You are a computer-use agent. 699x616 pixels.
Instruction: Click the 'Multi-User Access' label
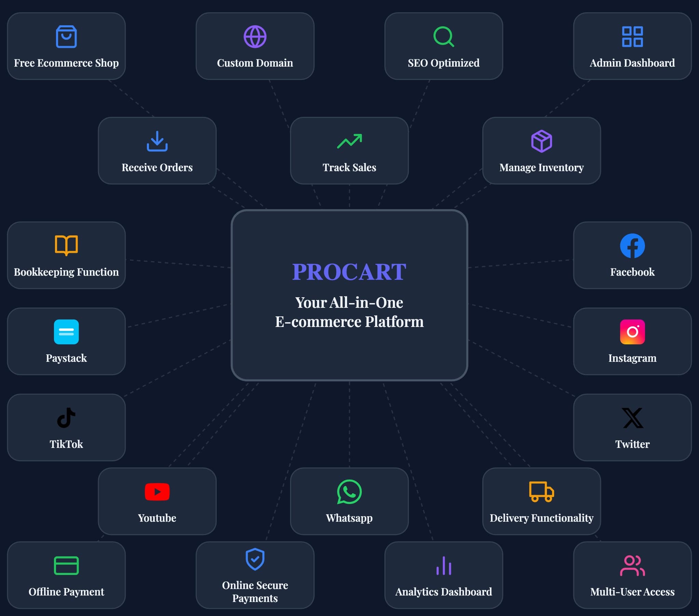pyautogui.click(x=632, y=592)
